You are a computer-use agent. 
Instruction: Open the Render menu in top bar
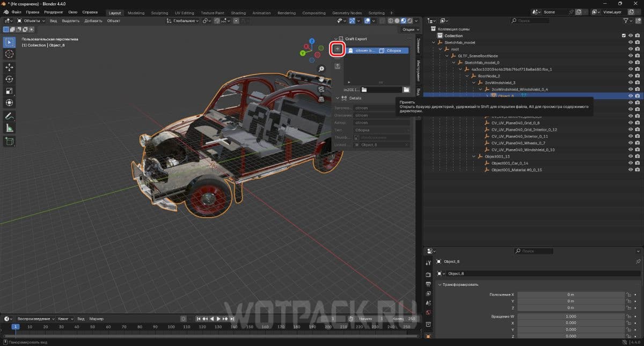tap(53, 12)
